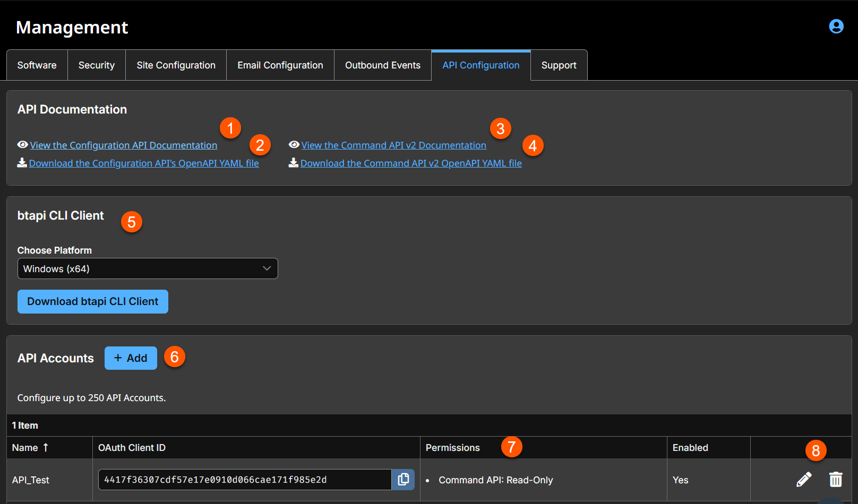The width and height of the screenshot is (858, 504).
Task: View the Command API v2 Documentation link
Action: 394,145
